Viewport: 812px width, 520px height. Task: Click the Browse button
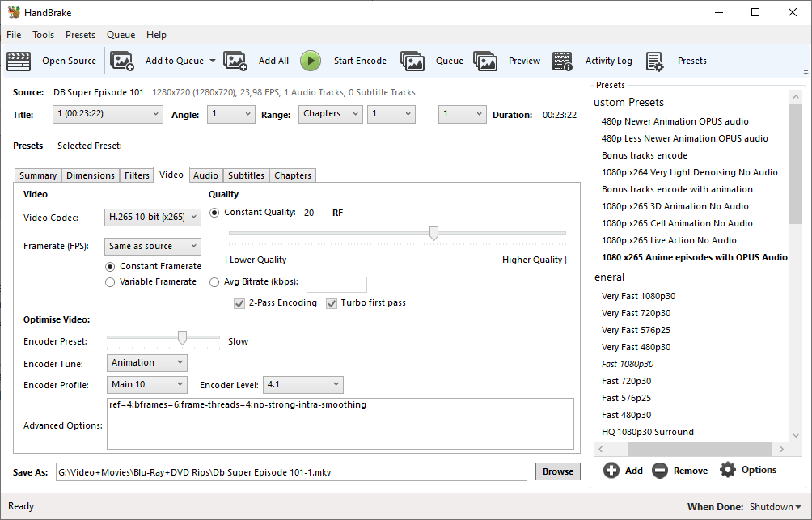point(558,471)
